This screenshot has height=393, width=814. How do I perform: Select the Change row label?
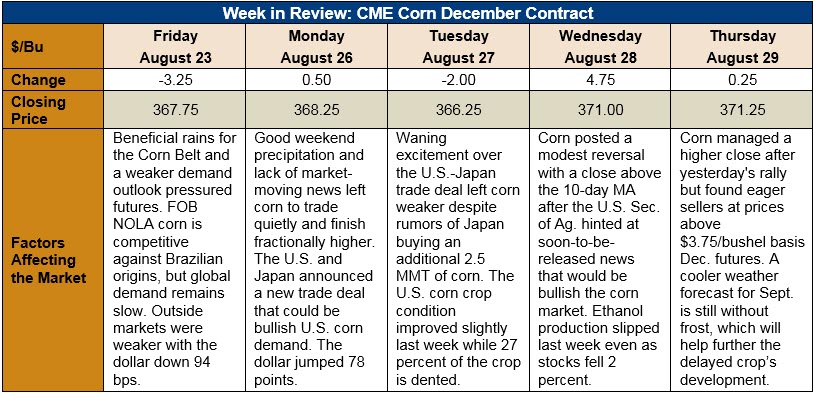pyautogui.click(x=52, y=80)
